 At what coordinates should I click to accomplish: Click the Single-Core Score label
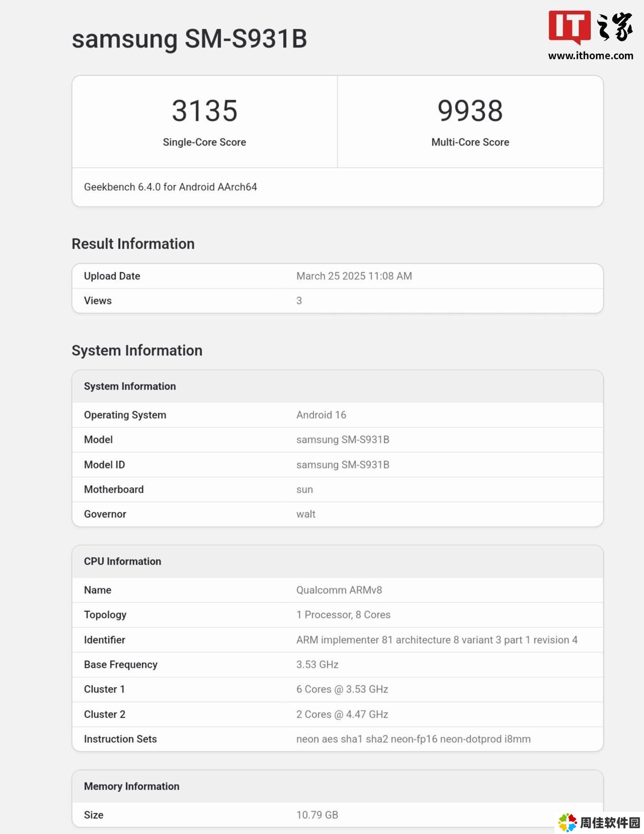tap(204, 142)
